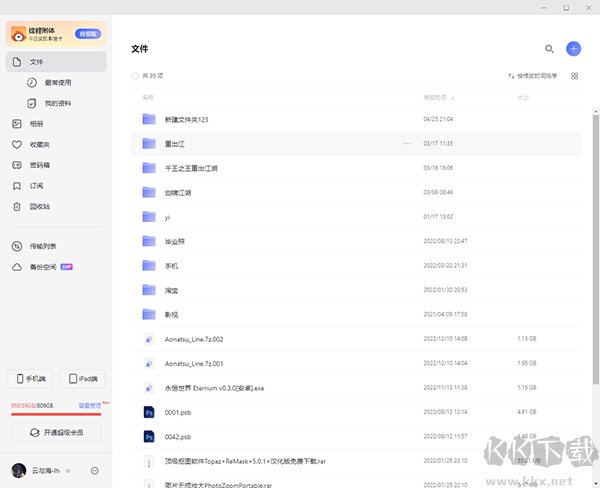
Task: Click the search magnifier icon
Action: click(x=549, y=48)
